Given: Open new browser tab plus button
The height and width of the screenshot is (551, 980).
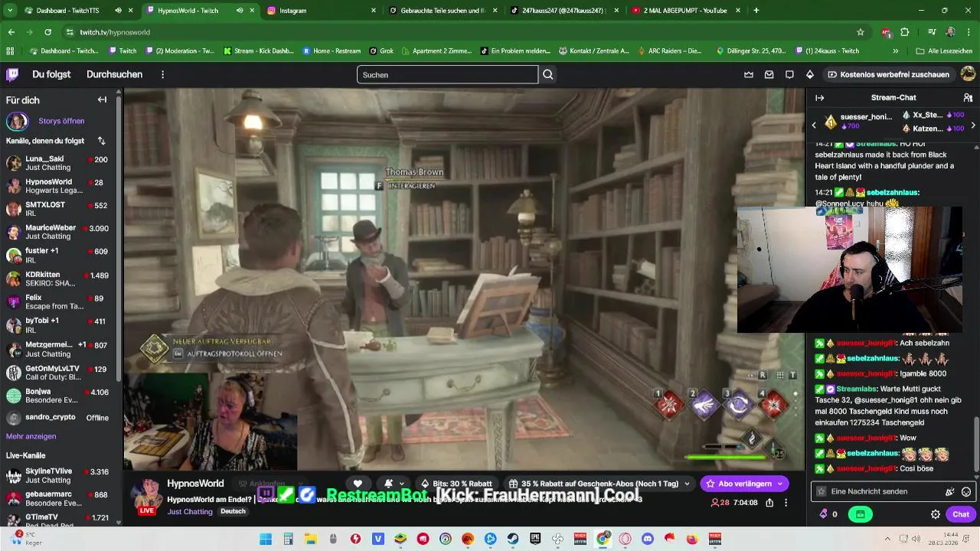Looking at the screenshot, I should (x=756, y=11).
